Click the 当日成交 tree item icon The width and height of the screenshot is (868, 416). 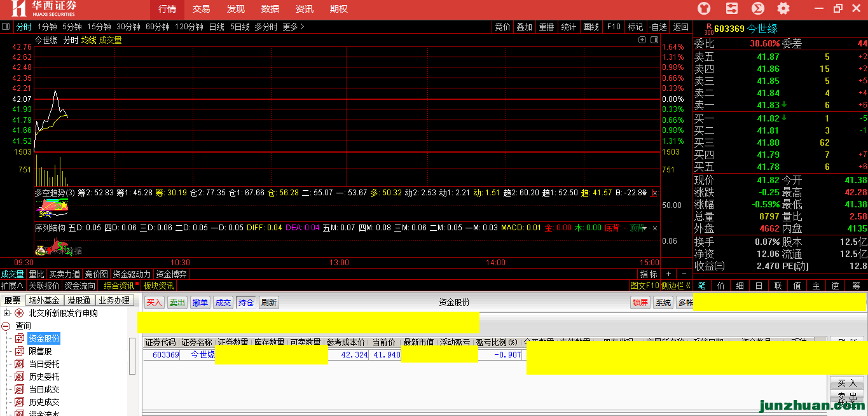pos(19,389)
